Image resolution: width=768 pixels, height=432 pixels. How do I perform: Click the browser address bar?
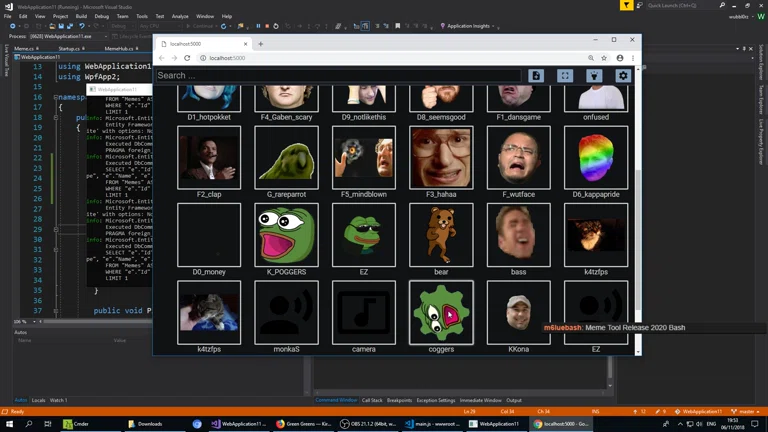pos(390,58)
